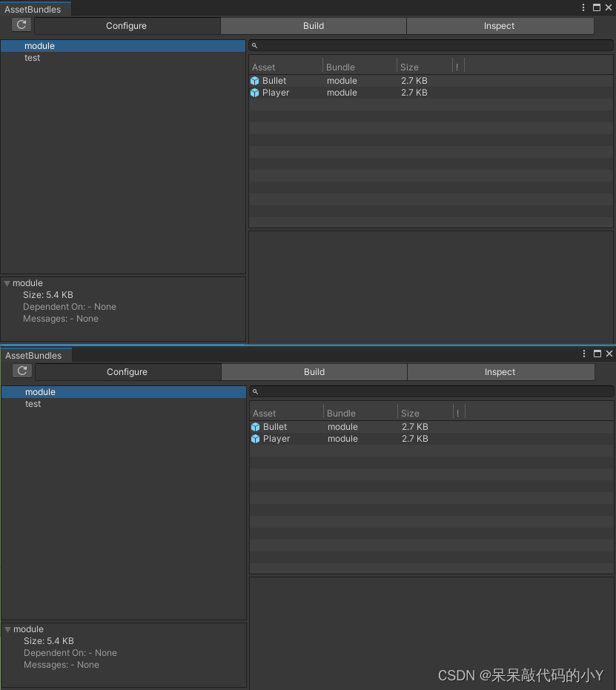Image resolution: width=616 pixels, height=690 pixels.
Task: Switch to Build tab in upper window
Action: coord(314,26)
